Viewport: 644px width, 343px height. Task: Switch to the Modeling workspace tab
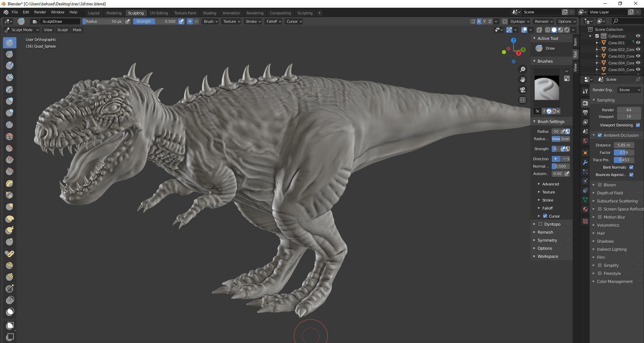click(114, 13)
